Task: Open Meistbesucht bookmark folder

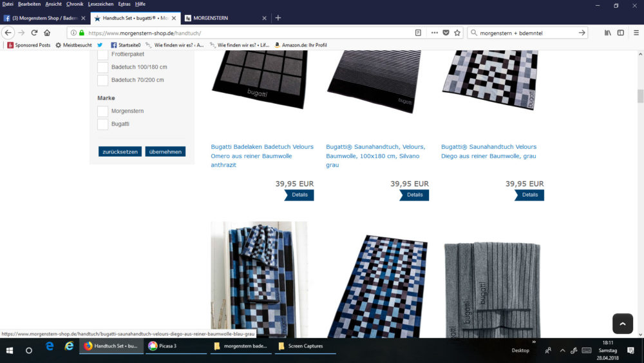Action: (73, 45)
